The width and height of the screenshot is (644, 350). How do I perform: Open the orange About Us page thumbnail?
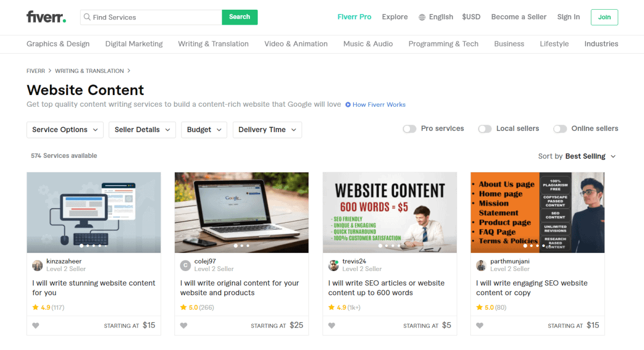click(x=537, y=213)
